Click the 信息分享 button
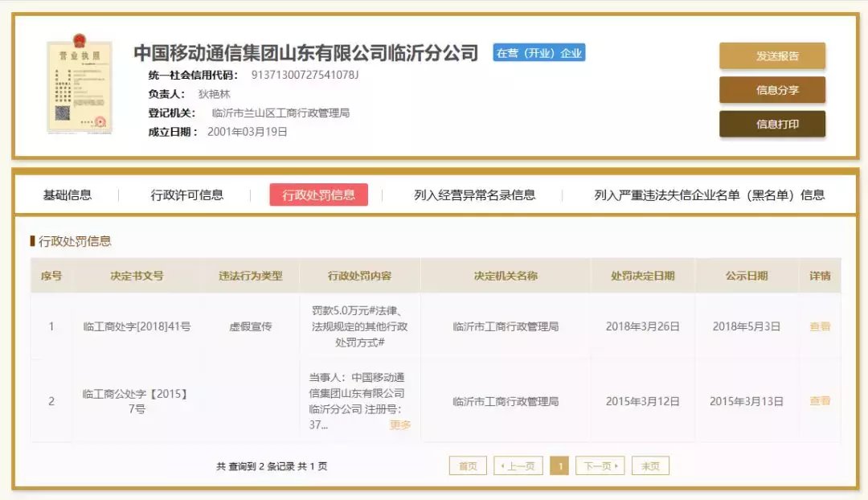Image resolution: width=868 pixels, height=500 pixels. 772,90
